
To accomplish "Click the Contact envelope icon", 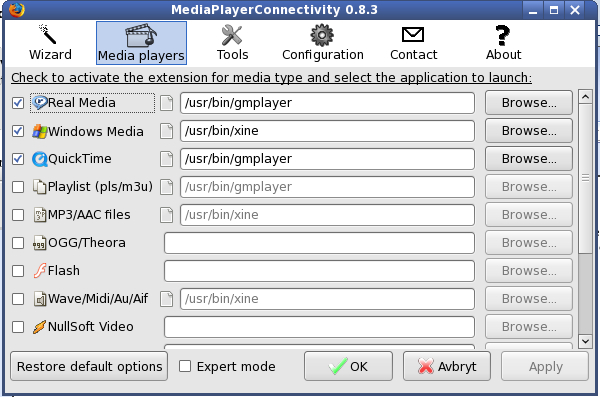I will pyautogui.click(x=413, y=34).
